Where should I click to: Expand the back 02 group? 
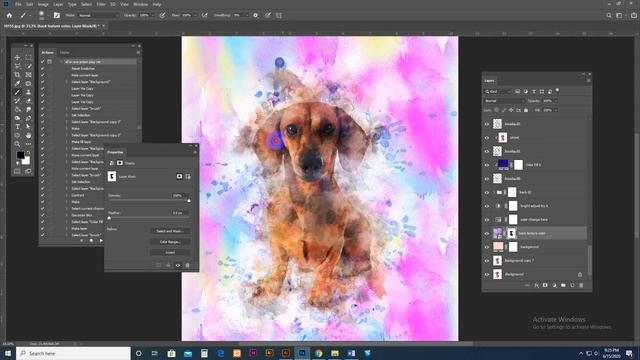[494, 192]
